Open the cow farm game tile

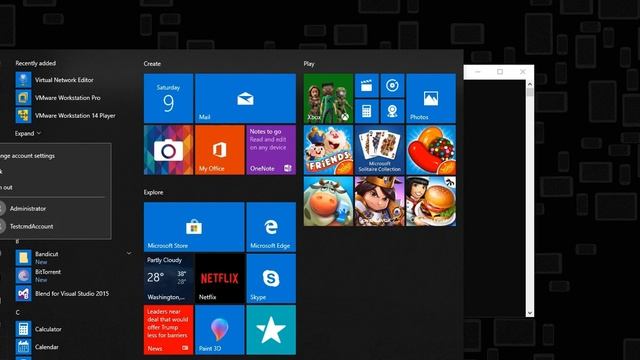(x=328, y=201)
